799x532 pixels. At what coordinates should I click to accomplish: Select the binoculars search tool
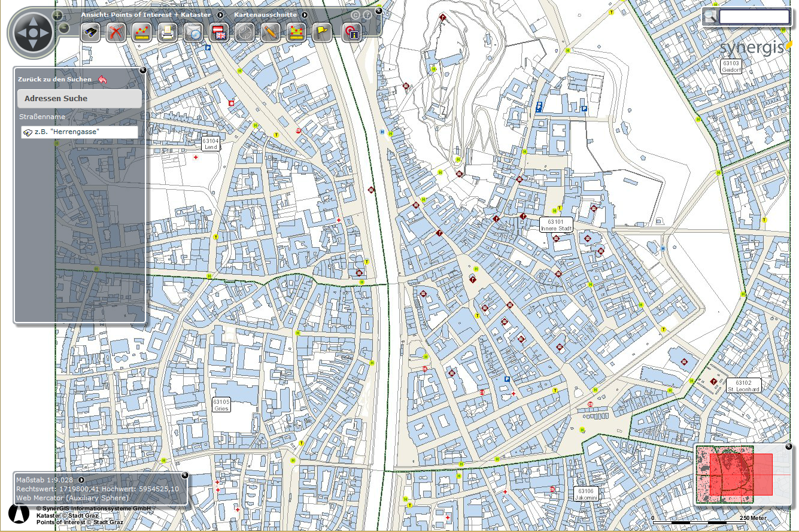[x=90, y=32]
